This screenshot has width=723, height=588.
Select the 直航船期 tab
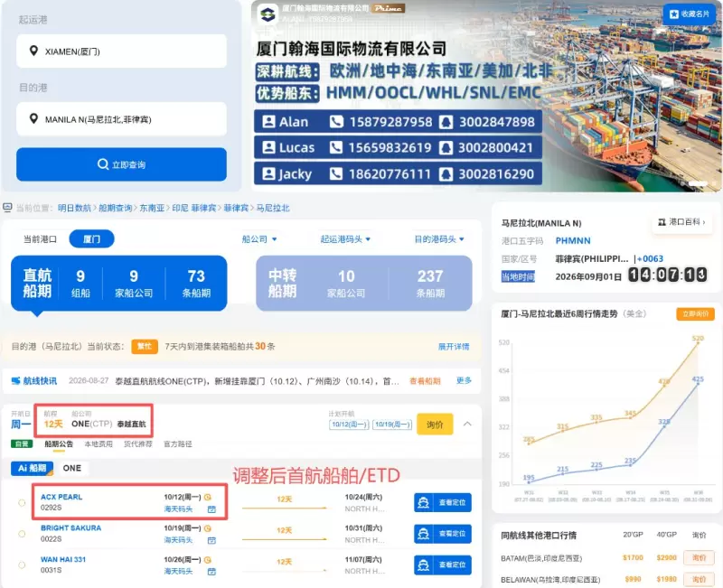[x=119, y=283]
